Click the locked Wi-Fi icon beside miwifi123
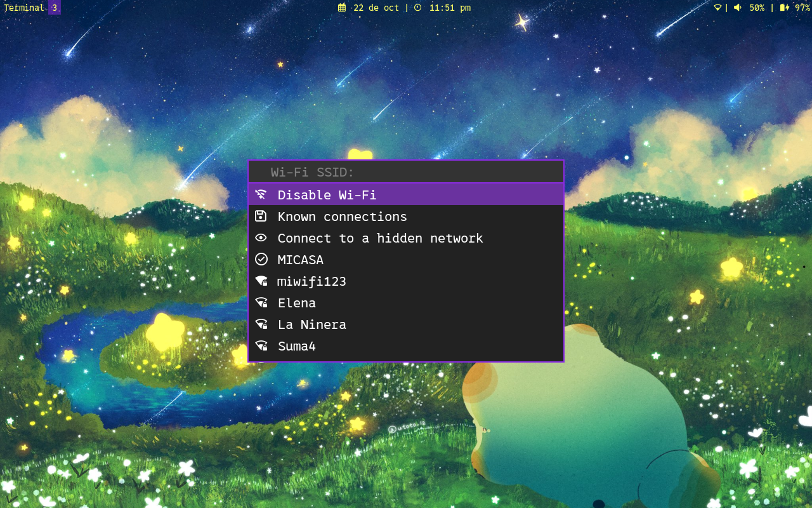Screen dimensions: 812x508 pos(261,281)
